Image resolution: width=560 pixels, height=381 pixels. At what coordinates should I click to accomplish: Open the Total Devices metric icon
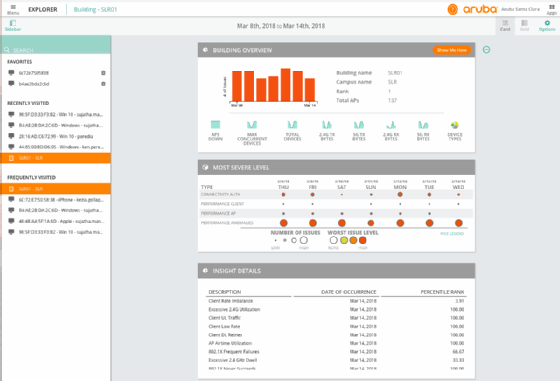click(292, 125)
